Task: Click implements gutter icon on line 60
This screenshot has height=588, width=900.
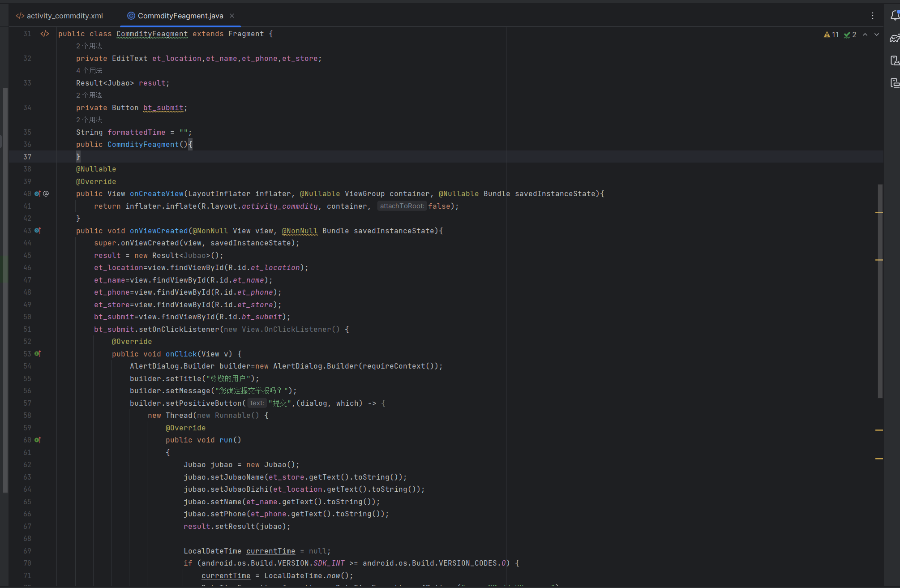Action: click(x=38, y=440)
